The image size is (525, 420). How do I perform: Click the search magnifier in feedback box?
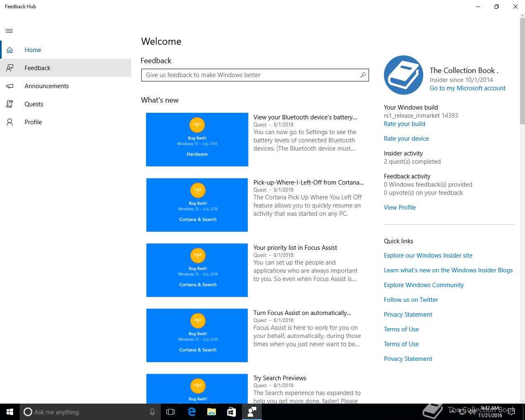pos(363,75)
